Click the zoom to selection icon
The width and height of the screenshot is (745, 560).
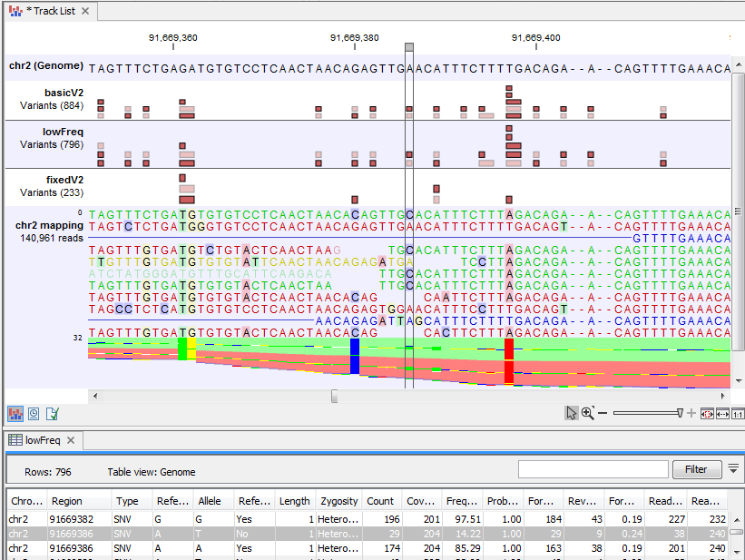pos(708,413)
